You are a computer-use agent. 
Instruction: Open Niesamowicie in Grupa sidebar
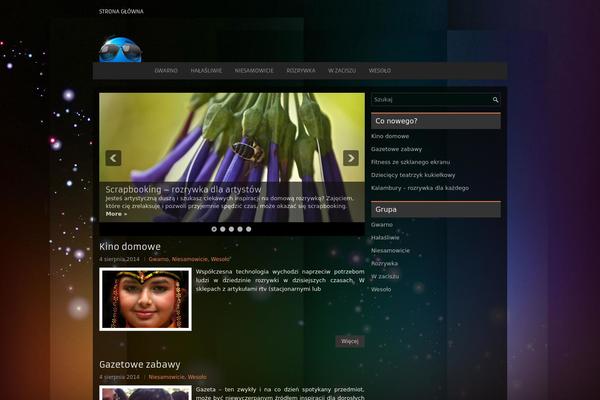[390, 250]
